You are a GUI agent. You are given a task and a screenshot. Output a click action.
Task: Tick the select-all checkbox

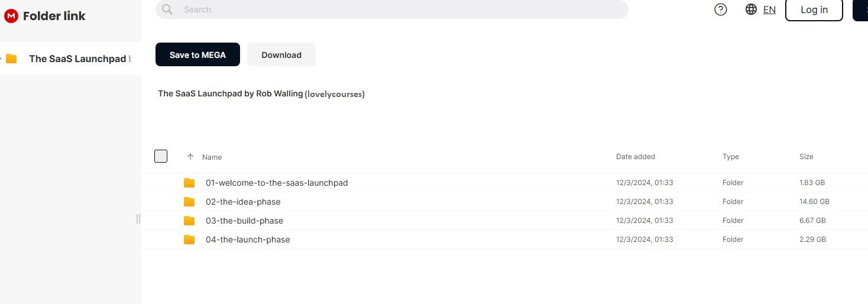(x=161, y=156)
